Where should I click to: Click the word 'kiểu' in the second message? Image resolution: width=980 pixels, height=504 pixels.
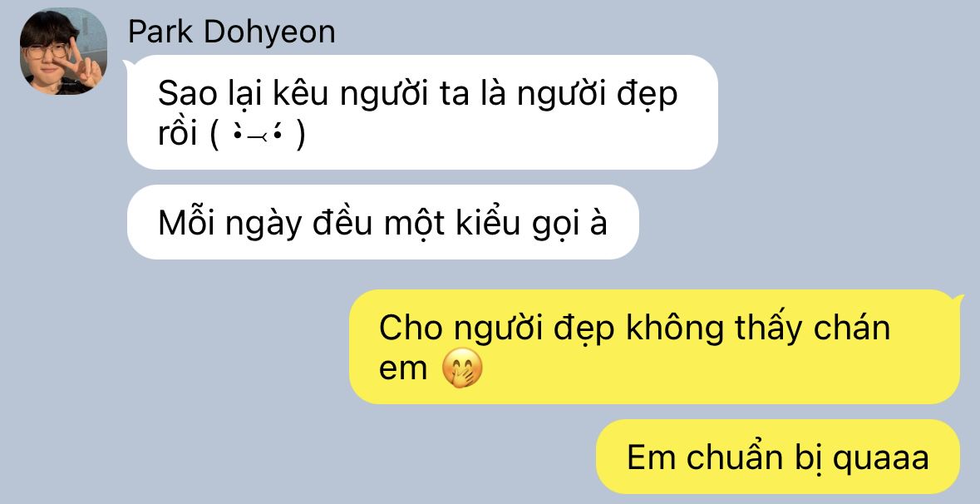[487, 223]
